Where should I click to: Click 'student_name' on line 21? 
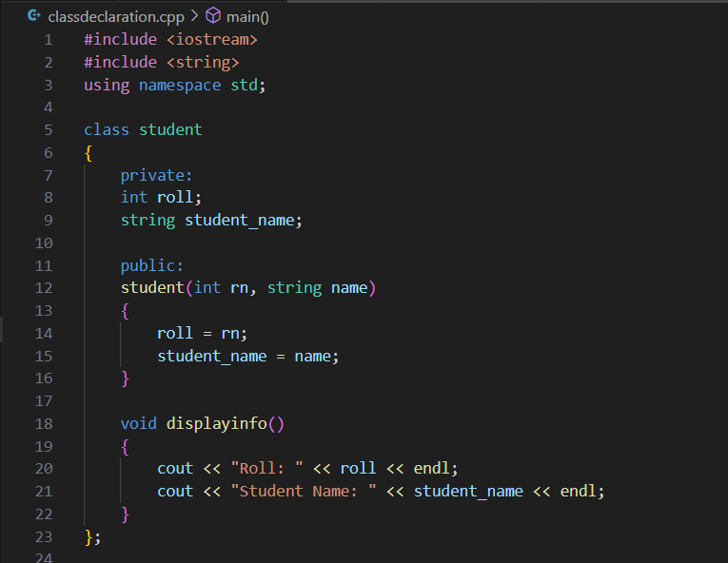point(468,492)
